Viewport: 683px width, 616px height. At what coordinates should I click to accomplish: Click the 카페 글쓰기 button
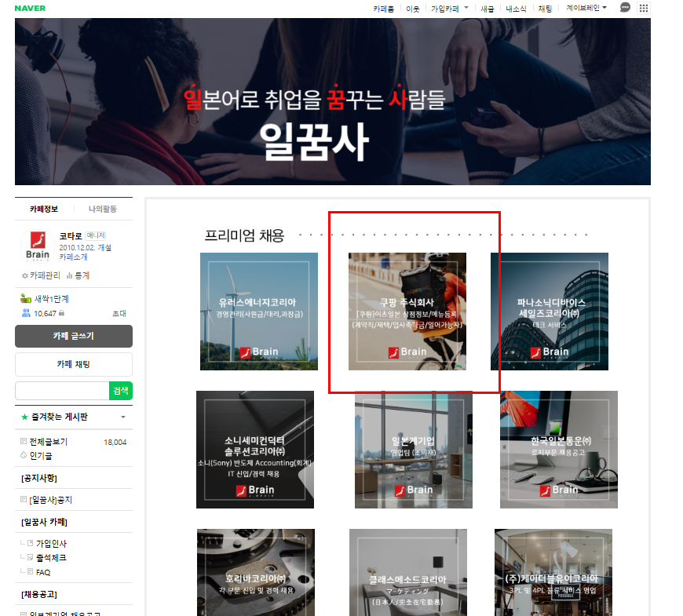coord(74,336)
